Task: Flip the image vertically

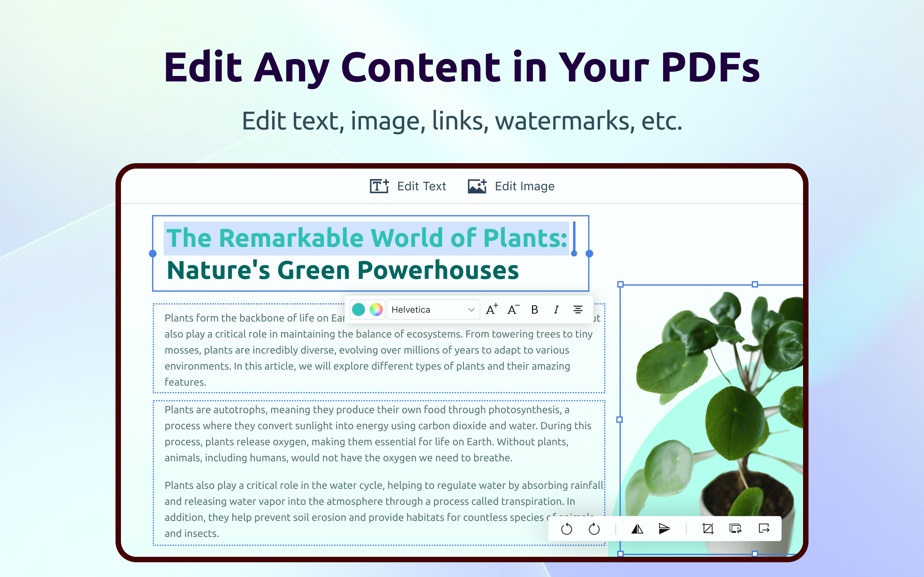Action: tap(664, 529)
